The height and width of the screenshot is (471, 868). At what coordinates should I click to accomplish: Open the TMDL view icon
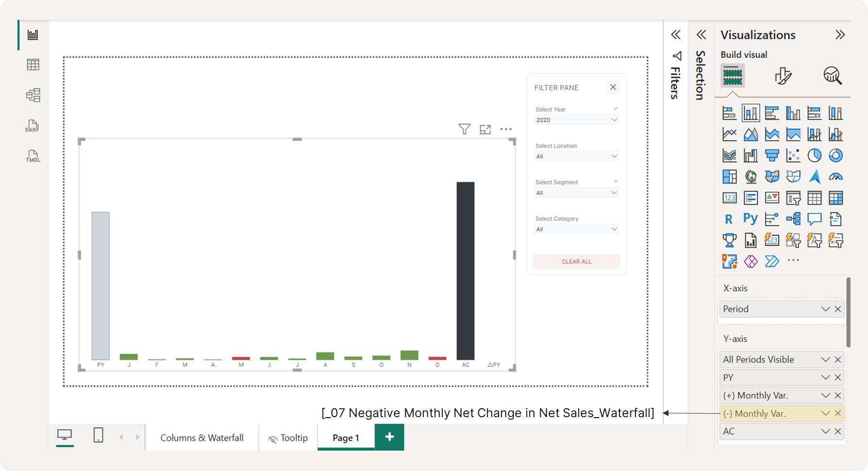coord(33,156)
